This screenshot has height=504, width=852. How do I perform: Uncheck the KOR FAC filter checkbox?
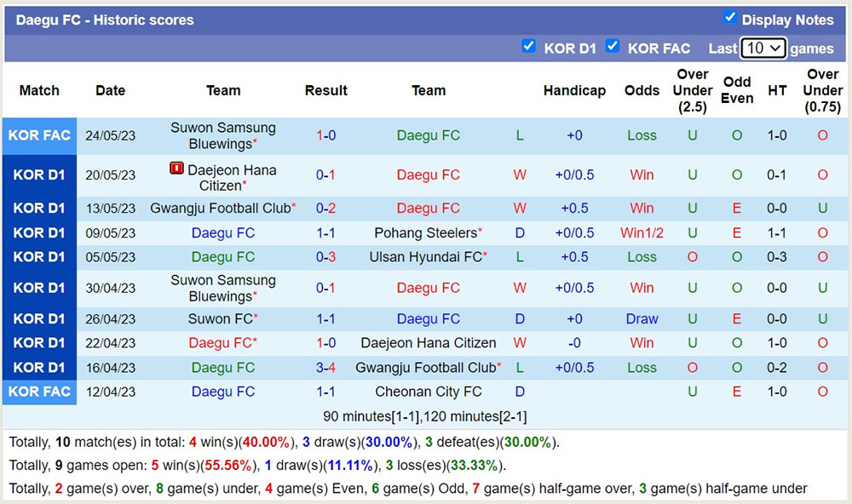click(x=613, y=48)
